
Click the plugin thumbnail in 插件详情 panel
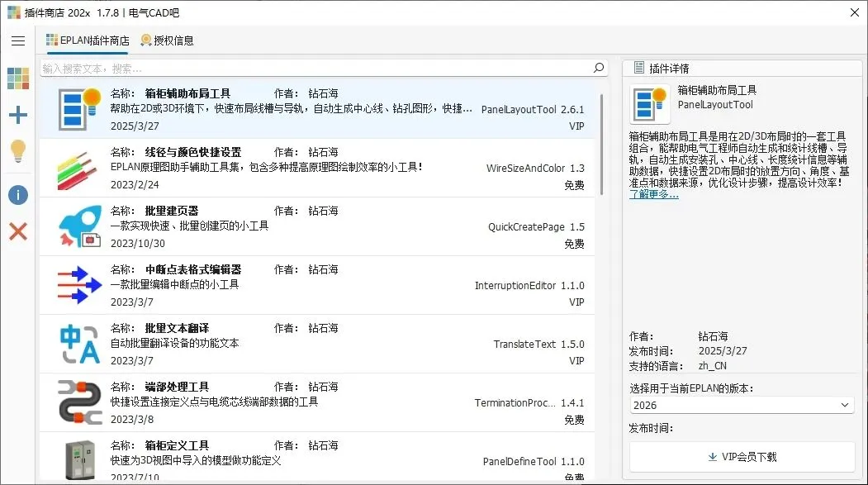(x=650, y=103)
